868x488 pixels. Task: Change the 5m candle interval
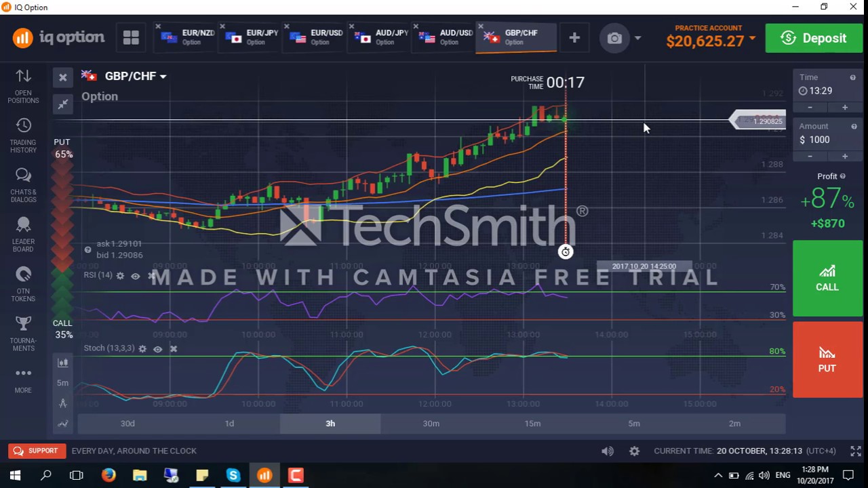coord(63,383)
